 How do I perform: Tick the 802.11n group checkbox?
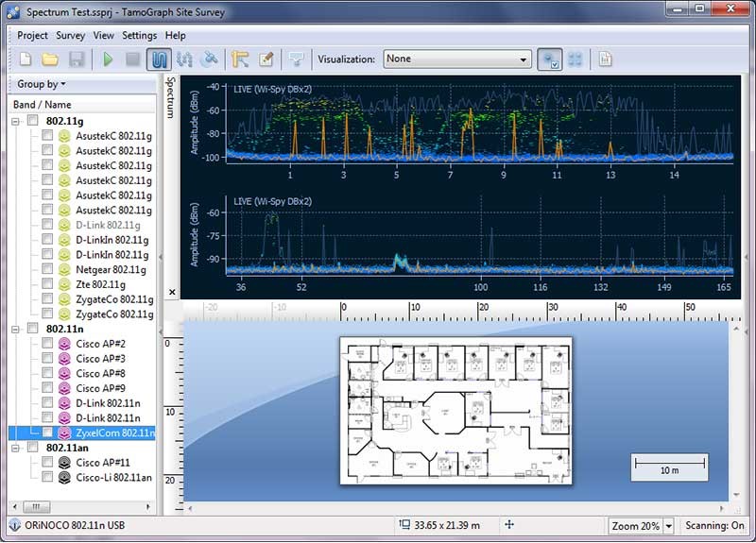coord(33,330)
